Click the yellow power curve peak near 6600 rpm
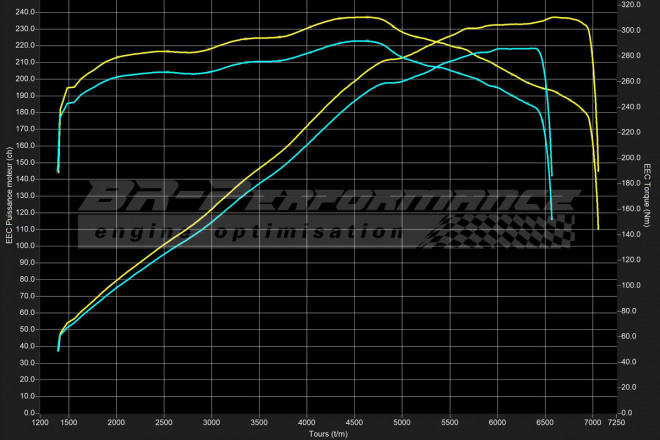This screenshot has width=660, height=440. [x=558, y=17]
